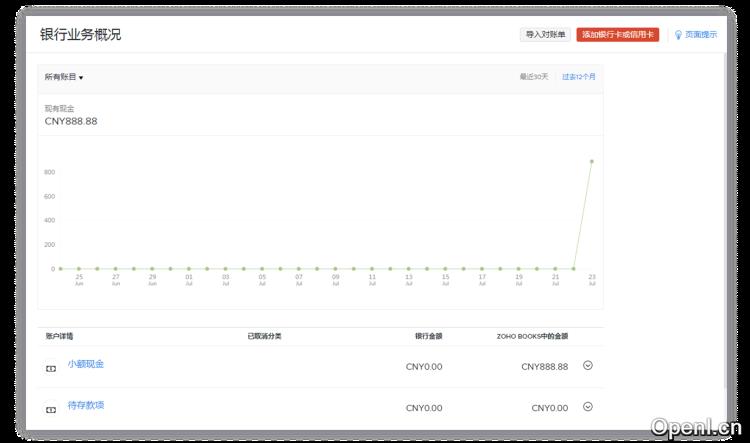Click the 银行金额 column header
Viewport: 750px width, 443px height.
pyautogui.click(x=428, y=336)
